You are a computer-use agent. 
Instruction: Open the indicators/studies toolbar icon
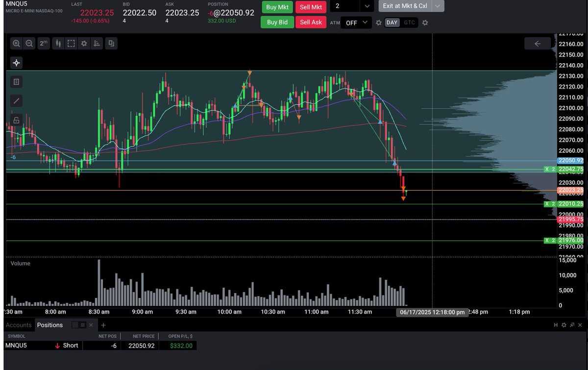[x=98, y=44]
